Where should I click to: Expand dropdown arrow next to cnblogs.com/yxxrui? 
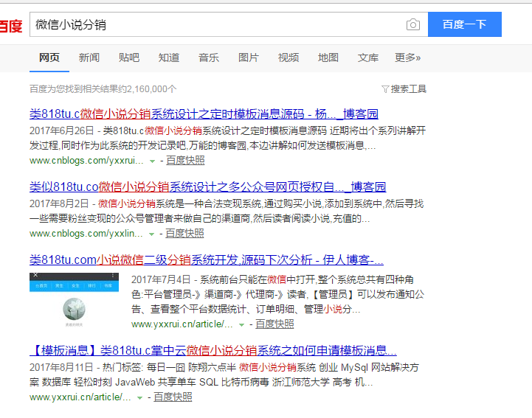[x=152, y=161]
